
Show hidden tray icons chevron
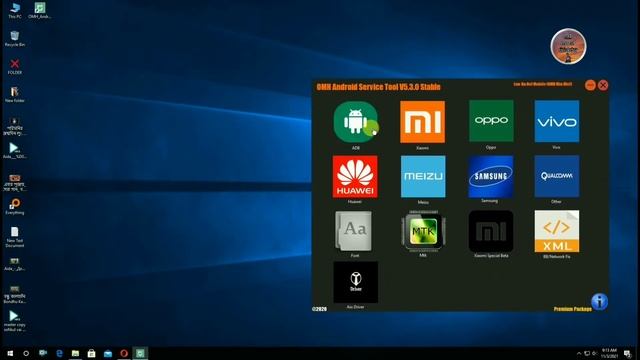coord(579,353)
